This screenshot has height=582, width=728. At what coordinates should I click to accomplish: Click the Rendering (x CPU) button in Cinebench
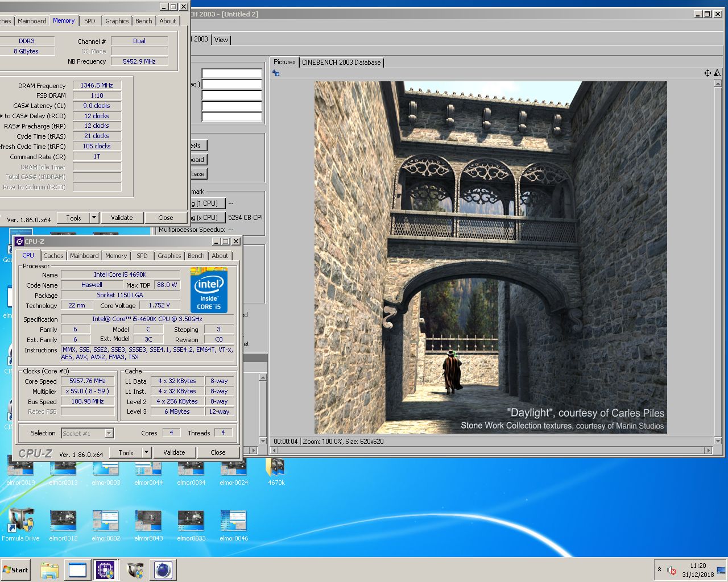point(207,218)
